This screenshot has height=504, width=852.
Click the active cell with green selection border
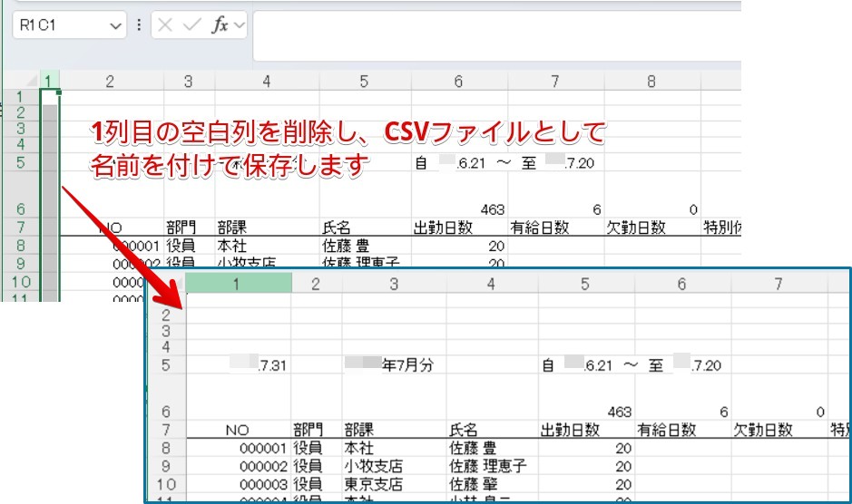[50, 96]
